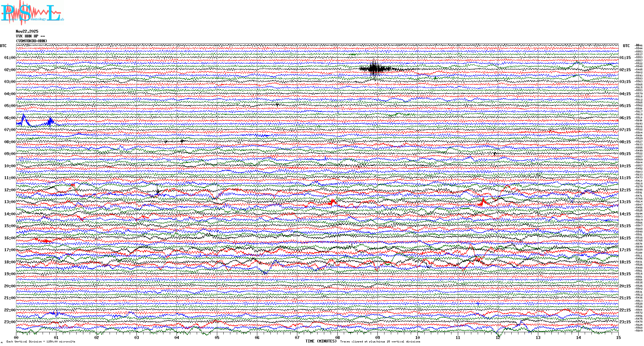644x346 pixels.
Task: Click the PSL seismology lab logo
Action: [31, 13]
